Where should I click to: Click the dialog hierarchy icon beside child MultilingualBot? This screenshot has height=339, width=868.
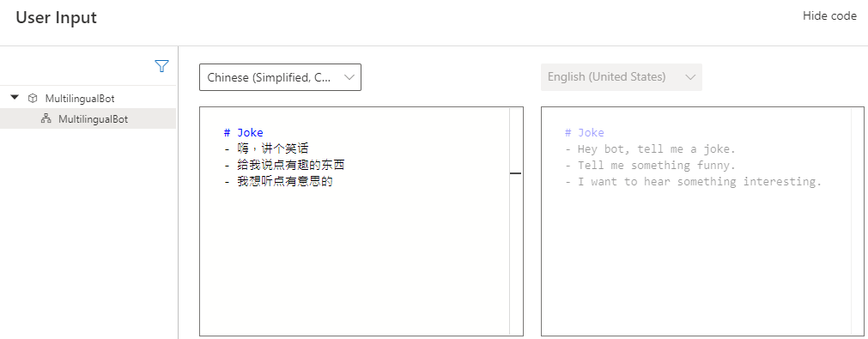tap(46, 118)
